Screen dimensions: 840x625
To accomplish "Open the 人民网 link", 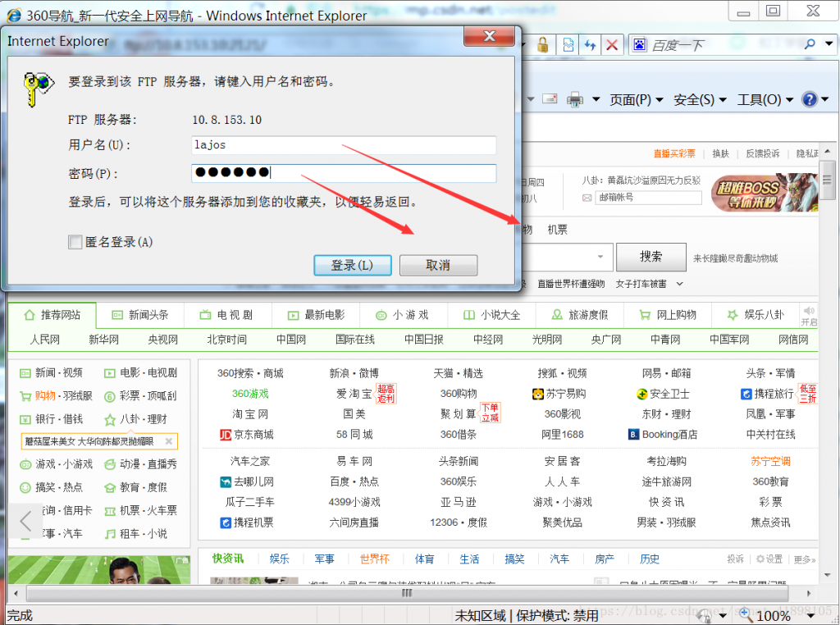I will [x=44, y=340].
